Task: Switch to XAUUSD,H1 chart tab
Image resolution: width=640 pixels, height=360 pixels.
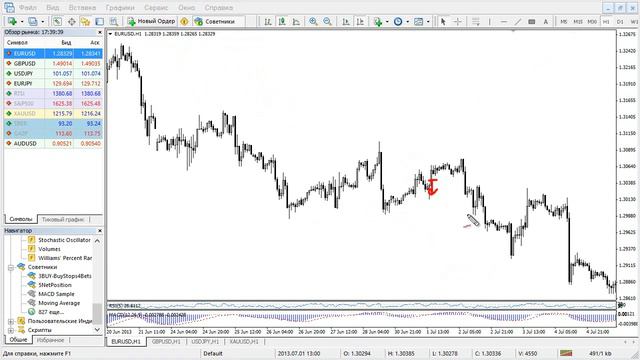Action: (244, 342)
